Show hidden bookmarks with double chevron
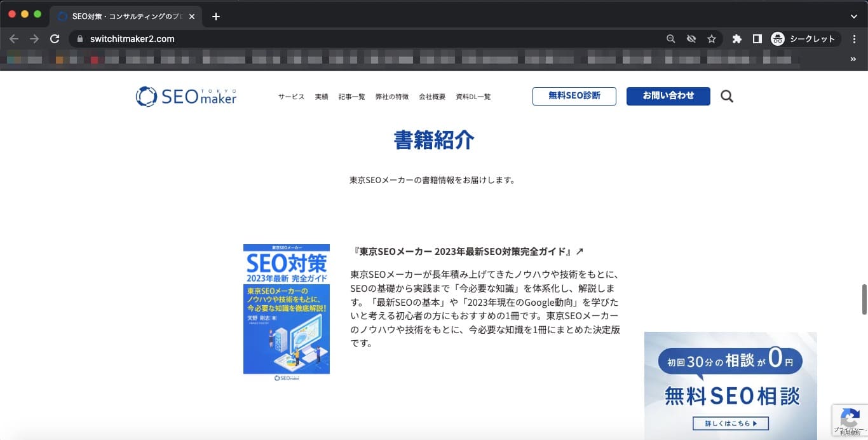Screen dimensions: 868x440 tap(853, 59)
